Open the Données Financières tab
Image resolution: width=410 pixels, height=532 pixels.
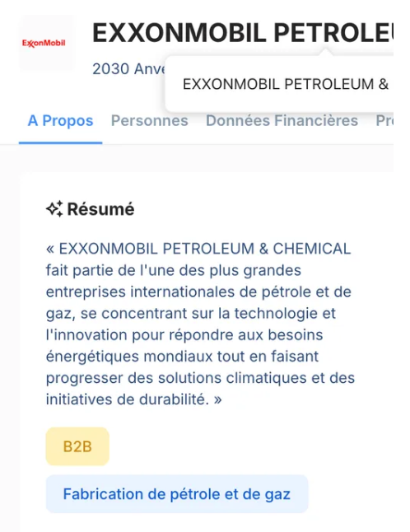pos(282,121)
